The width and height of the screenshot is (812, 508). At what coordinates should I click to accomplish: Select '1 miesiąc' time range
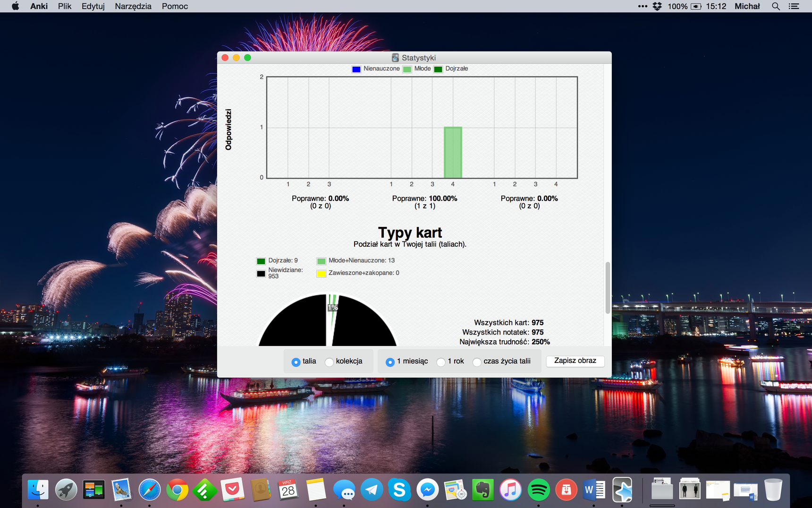(x=390, y=362)
